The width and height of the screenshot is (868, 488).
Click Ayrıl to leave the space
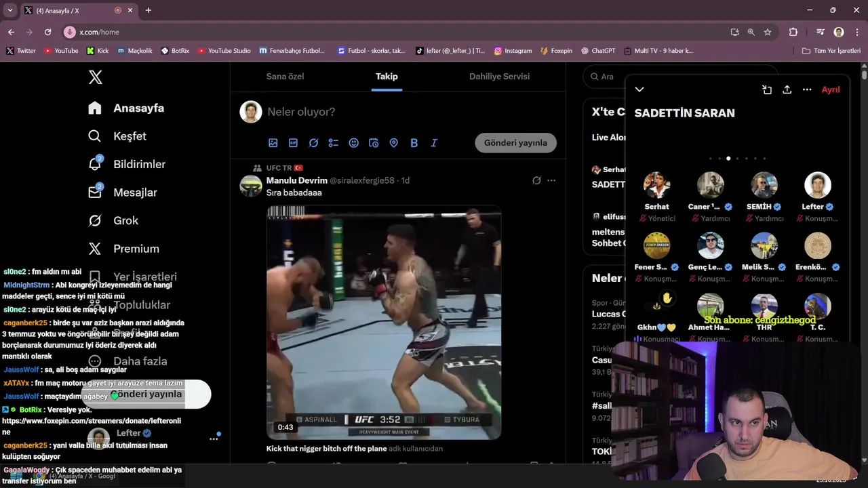[x=831, y=89]
